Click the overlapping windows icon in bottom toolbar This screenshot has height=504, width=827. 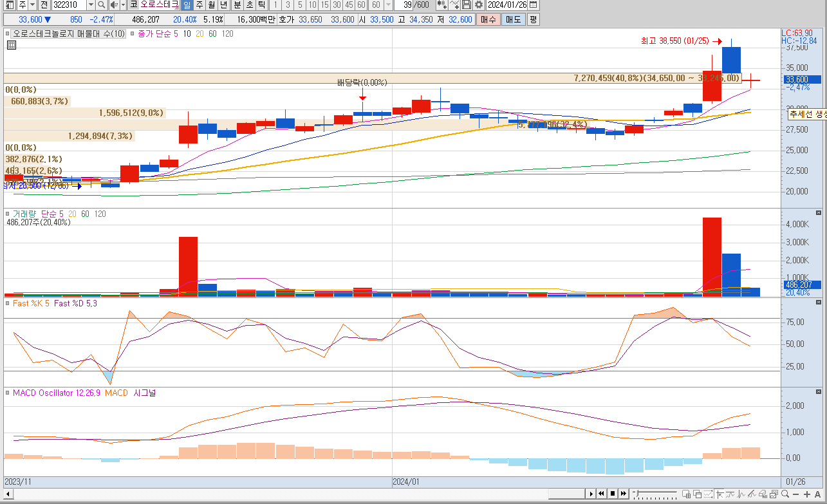click(x=698, y=494)
